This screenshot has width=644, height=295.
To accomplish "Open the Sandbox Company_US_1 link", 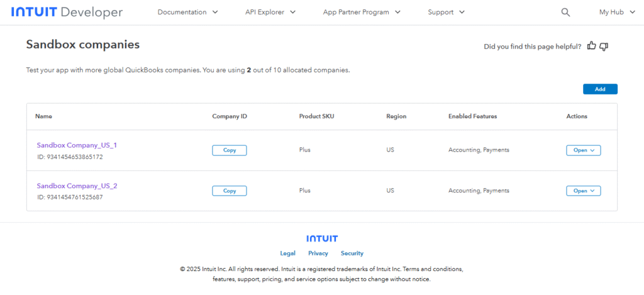I will (x=77, y=145).
